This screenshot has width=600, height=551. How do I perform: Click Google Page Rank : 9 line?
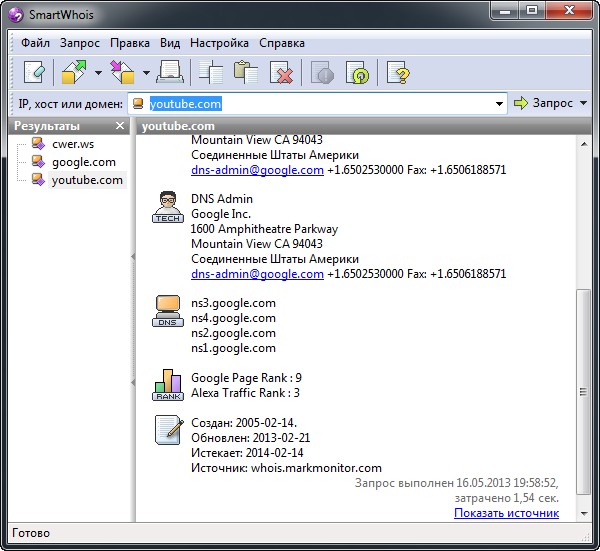pyautogui.click(x=246, y=378)
